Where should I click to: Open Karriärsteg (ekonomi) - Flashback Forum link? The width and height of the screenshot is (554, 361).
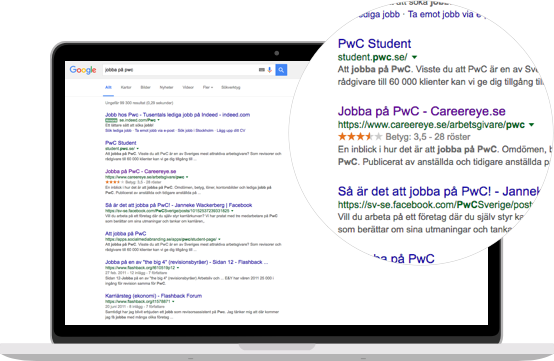(x=153, y=296)
